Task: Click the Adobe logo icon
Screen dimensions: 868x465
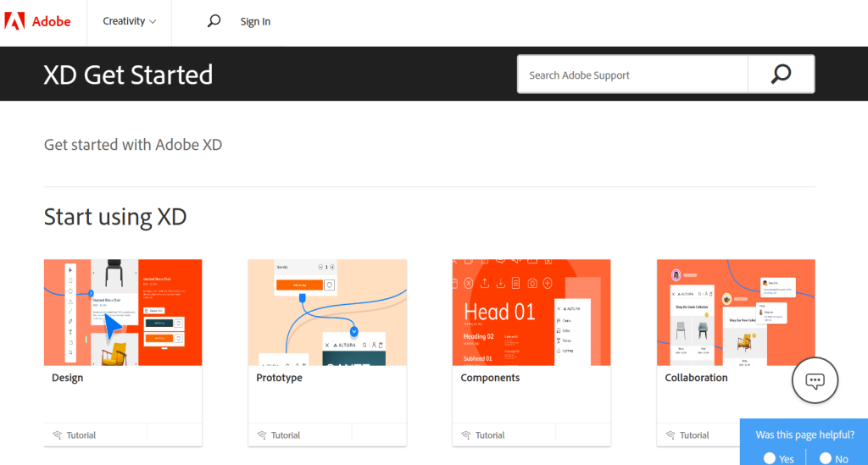Action: 15,21
